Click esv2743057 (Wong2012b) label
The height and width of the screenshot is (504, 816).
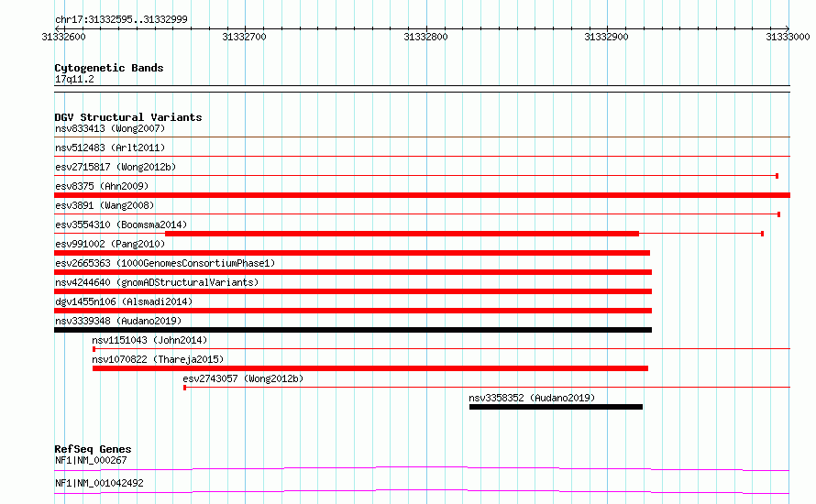coord(243,378)
